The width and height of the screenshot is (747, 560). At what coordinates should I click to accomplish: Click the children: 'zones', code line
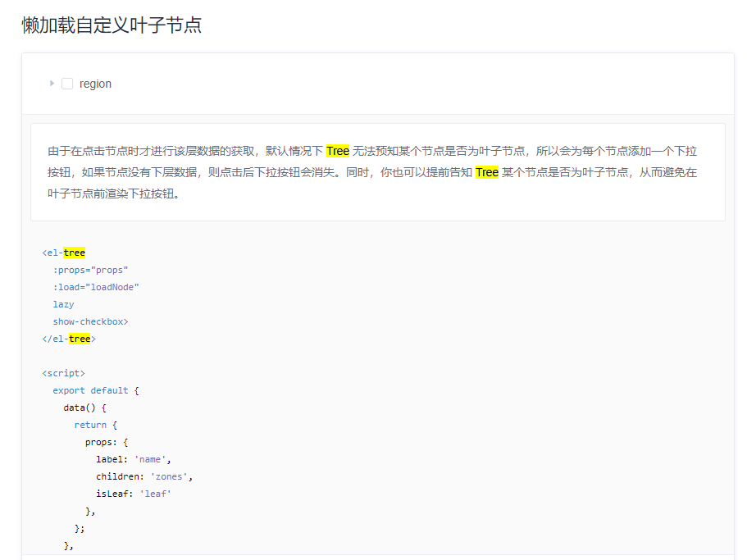pos(144,476)
